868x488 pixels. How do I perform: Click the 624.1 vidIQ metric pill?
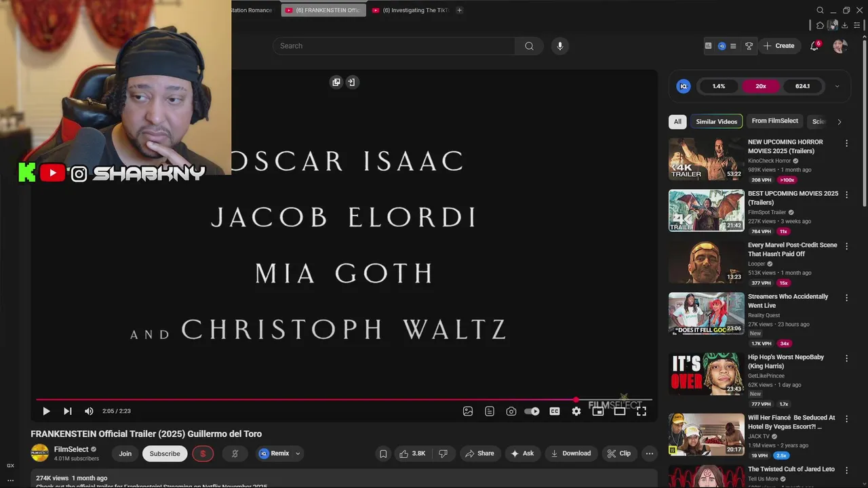pos(802,86)
